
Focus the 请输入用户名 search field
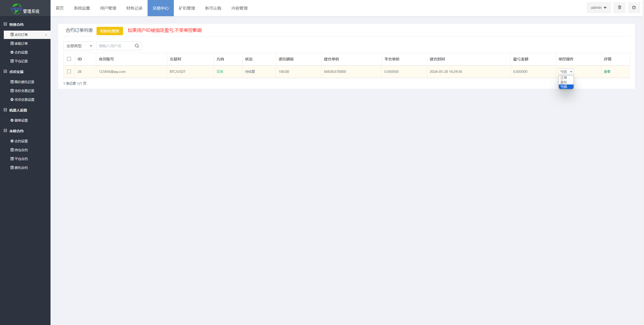115,46
